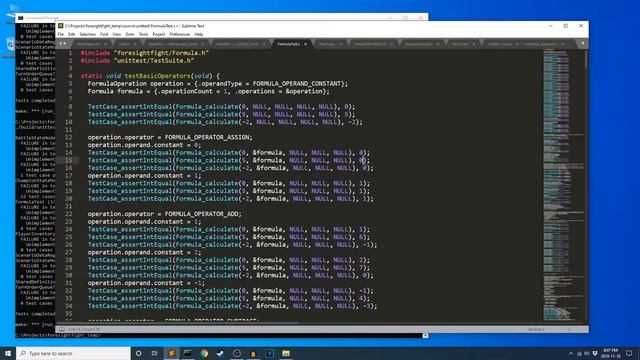Switch to Command Prompt via taskbar icon
The height and width of the screenshot is (360, 640).
(x=188, y=353)
